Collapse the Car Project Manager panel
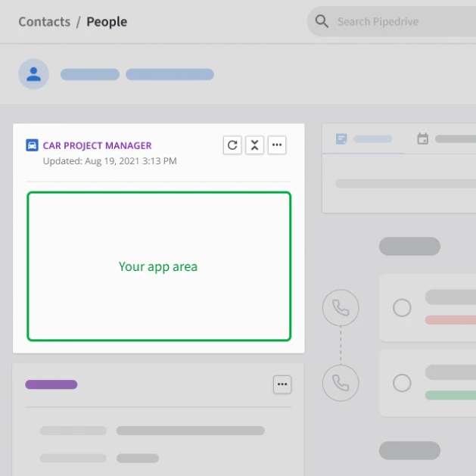 (x=255, y=145)
